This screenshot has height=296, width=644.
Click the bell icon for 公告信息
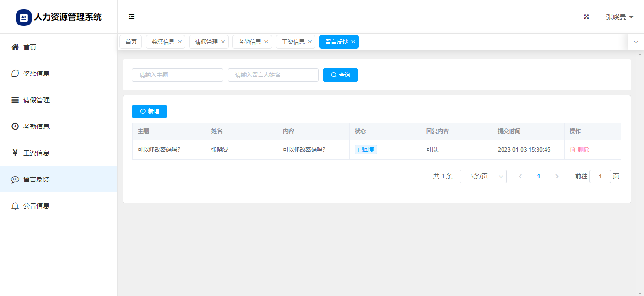click(15, 206)
